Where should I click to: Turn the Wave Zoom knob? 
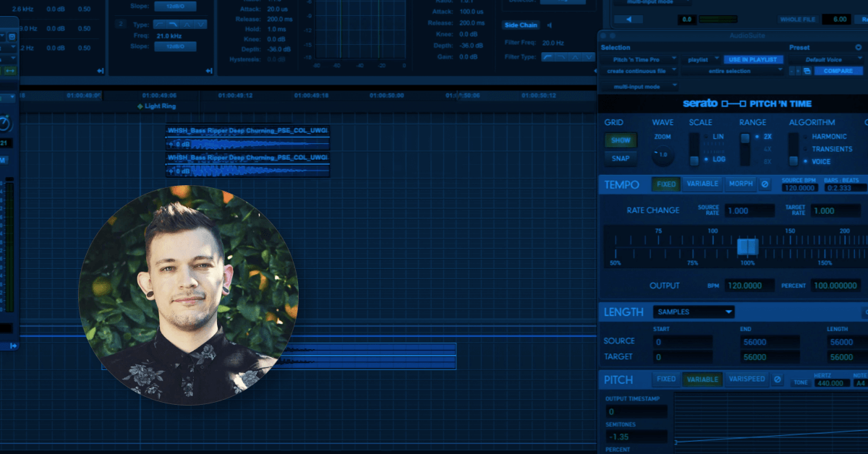click(x=663, y=155)
